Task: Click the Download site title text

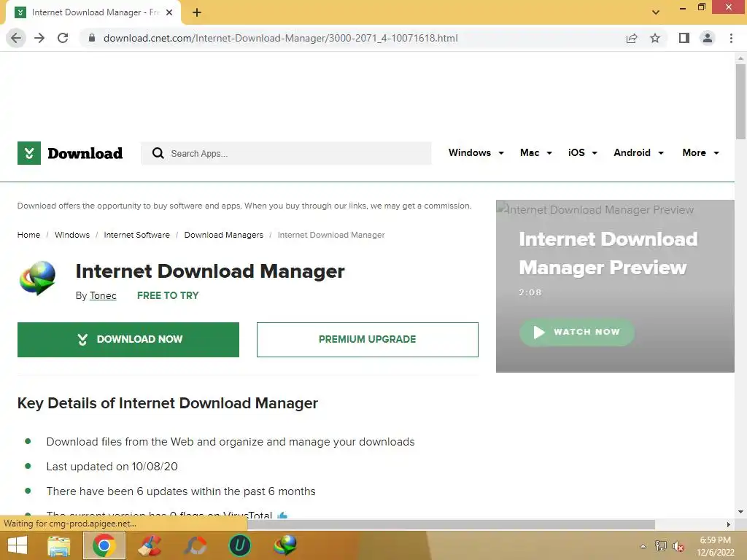Action: 85,153
